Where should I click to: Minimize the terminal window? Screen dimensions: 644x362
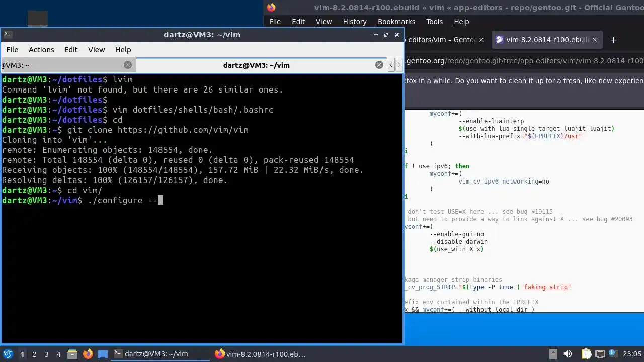pos(375,35)
